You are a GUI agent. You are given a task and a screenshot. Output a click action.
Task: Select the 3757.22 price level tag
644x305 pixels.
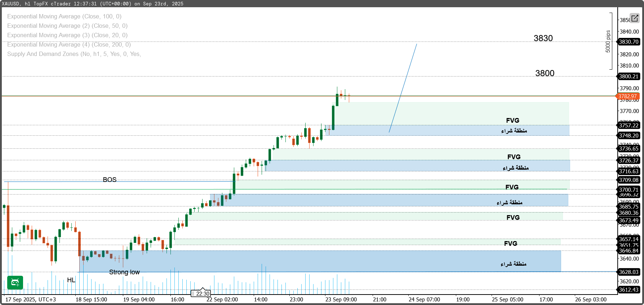[x=629, y=126]
